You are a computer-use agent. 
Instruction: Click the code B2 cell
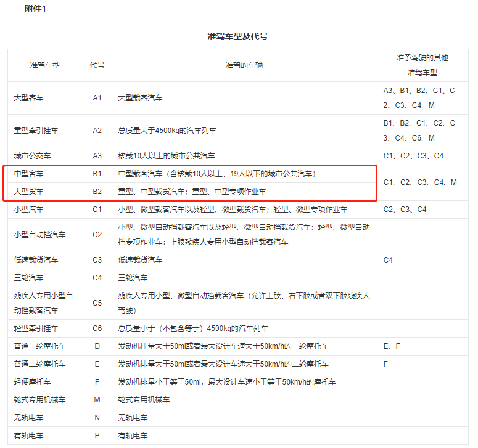pos(97,192)
